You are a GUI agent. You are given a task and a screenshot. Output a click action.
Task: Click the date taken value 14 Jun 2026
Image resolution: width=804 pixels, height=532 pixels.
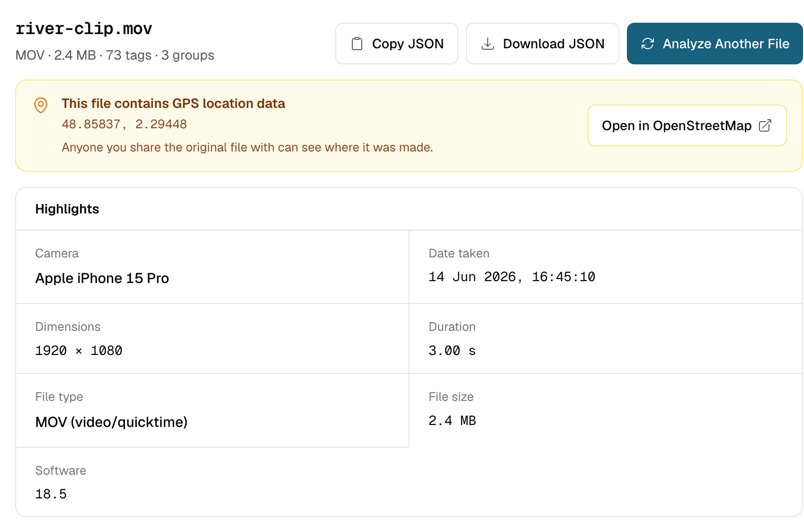click(512, 277)
